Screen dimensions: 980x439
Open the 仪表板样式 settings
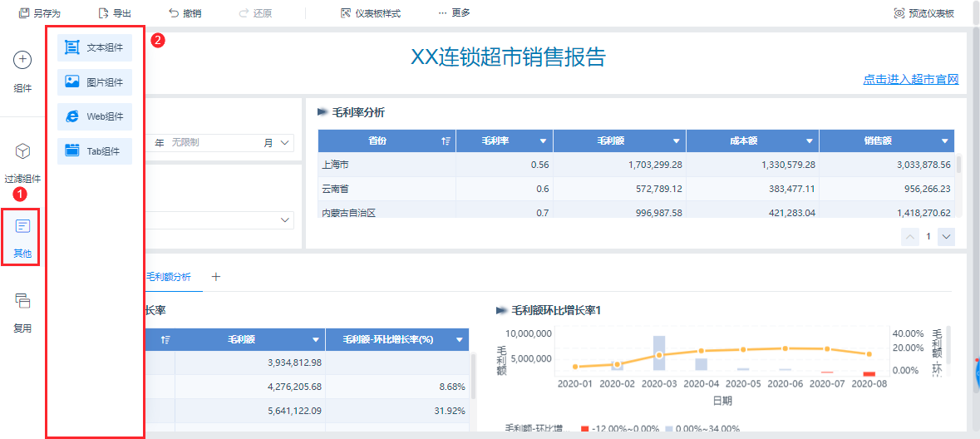[371, 13]
